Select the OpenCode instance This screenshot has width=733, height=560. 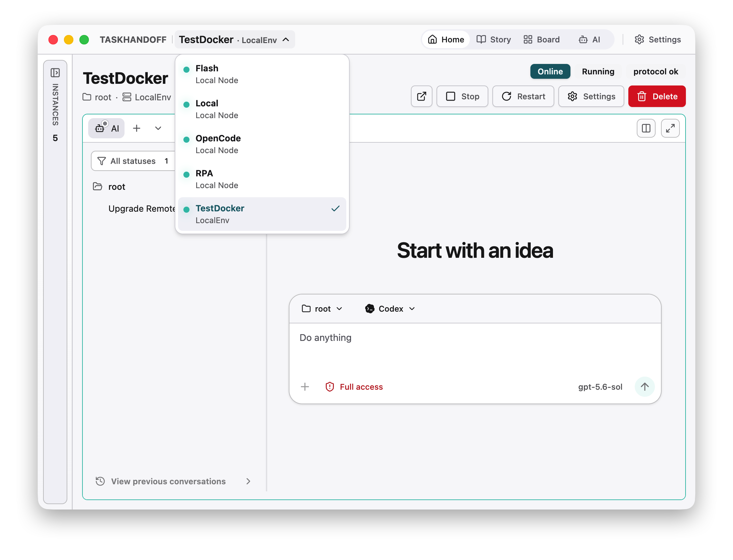(262, 144)
